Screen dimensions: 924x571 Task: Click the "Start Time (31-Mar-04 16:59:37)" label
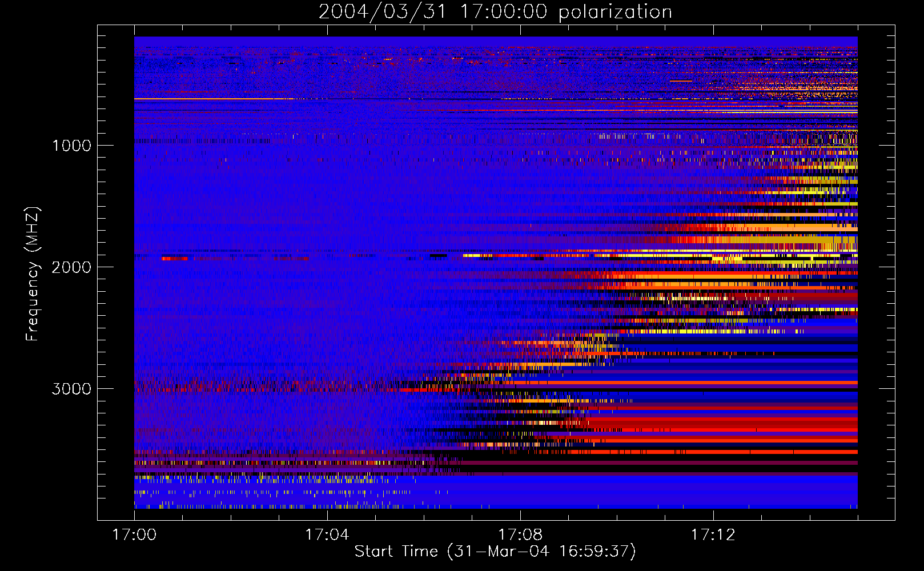[495, 552]
